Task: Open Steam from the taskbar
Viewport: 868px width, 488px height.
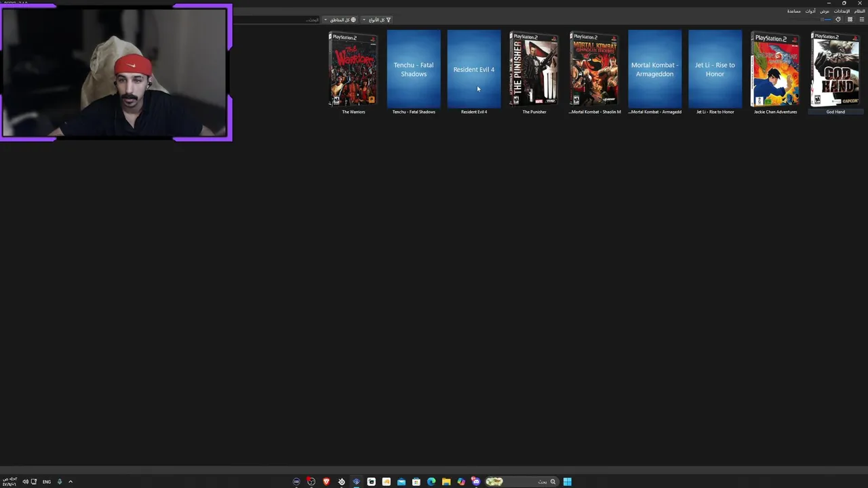Action: [x=341, y=481]
